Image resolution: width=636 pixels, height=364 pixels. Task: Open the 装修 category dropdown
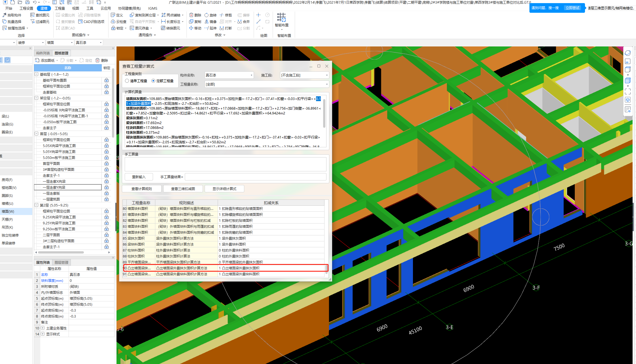click(x=31, y=42)
